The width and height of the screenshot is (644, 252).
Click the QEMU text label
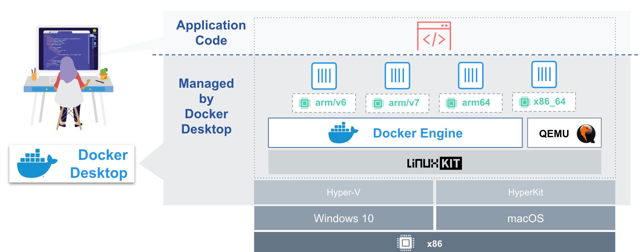pos(554,134)
